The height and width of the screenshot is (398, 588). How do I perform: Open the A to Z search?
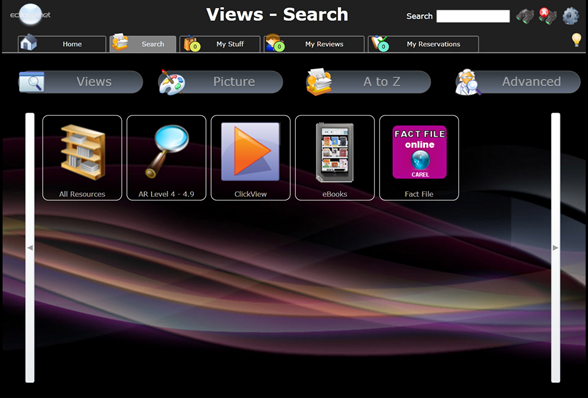click(368, 82)
